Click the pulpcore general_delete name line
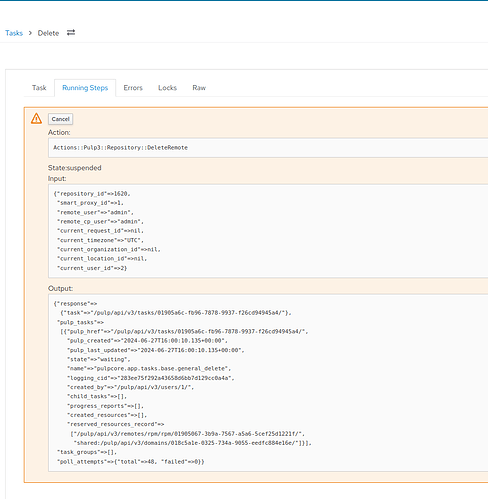Image resolution: width=488 pixels, height=499 pixels. tap(149, 369)
